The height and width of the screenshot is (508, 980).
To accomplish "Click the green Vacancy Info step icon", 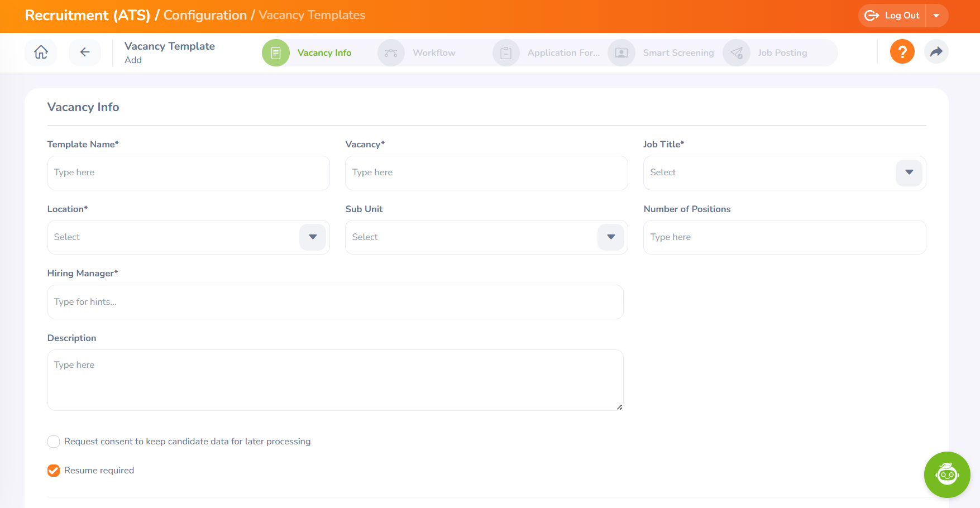I will pyautogui.click(x=276, y=53).
